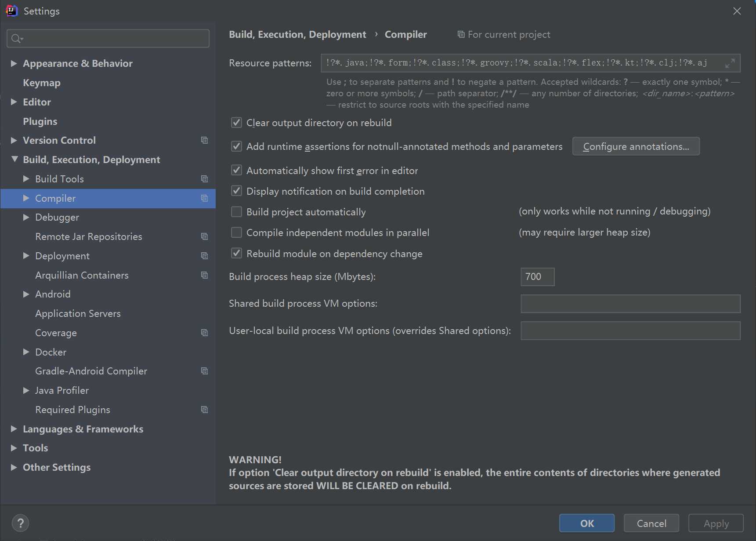
Task: Click the project-level icon beside Version Control
Action: tap(204, 140)
